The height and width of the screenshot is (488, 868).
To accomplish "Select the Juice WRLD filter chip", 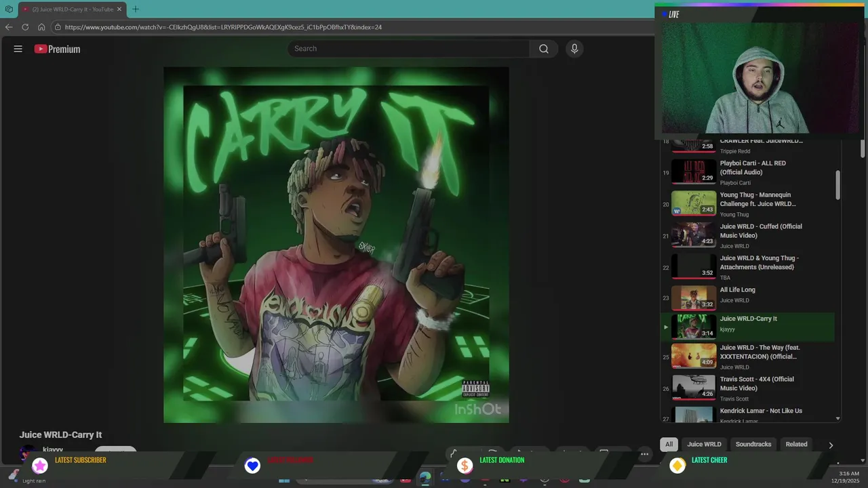I will (704, 445).
